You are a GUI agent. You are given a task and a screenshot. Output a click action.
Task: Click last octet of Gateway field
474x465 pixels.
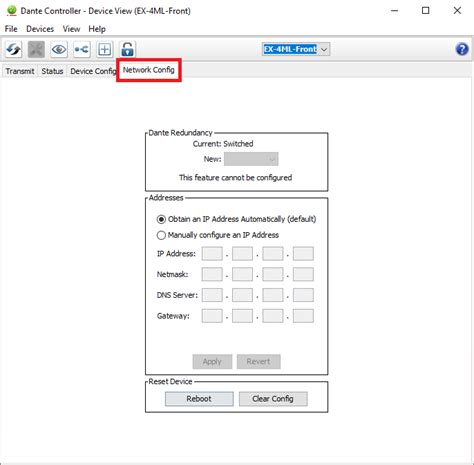pos(303,316)
